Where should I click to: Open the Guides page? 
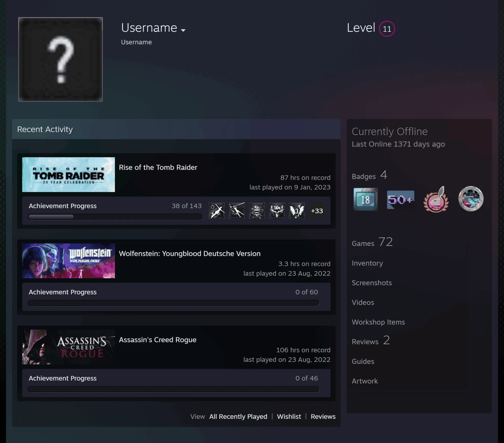(x=363, y=361)
